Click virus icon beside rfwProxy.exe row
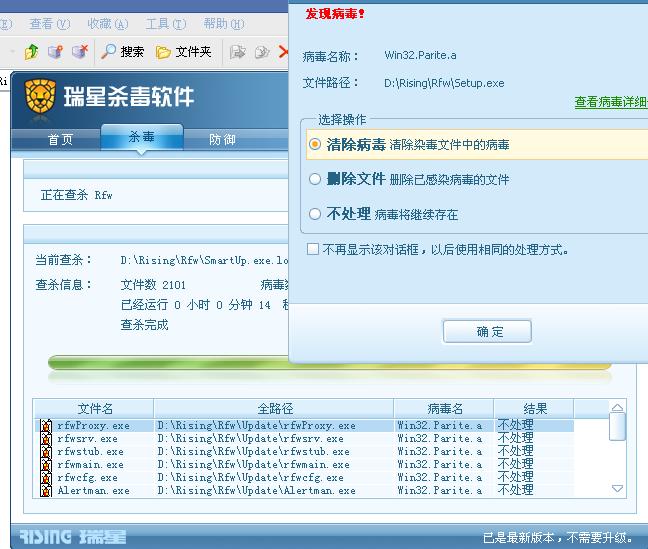This screenshot has height=549, width=648. coord(46,425)
